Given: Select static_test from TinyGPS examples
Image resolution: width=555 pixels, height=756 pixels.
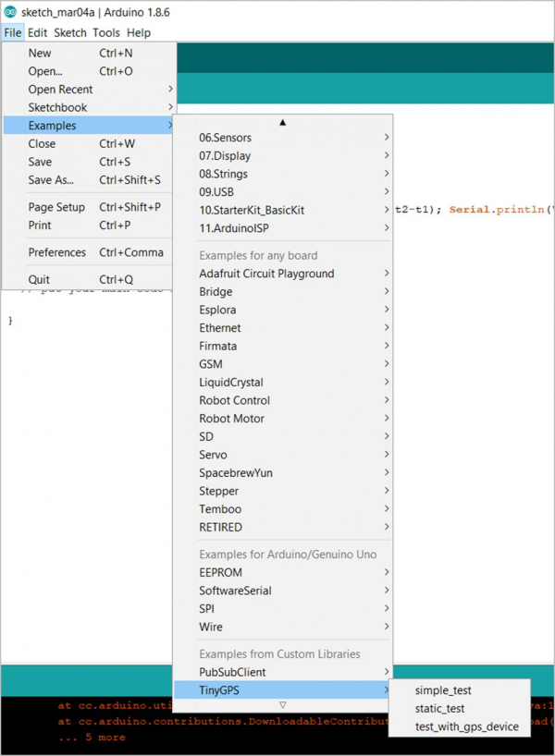Looking at the screenshot, I should [x=440, y=709].
